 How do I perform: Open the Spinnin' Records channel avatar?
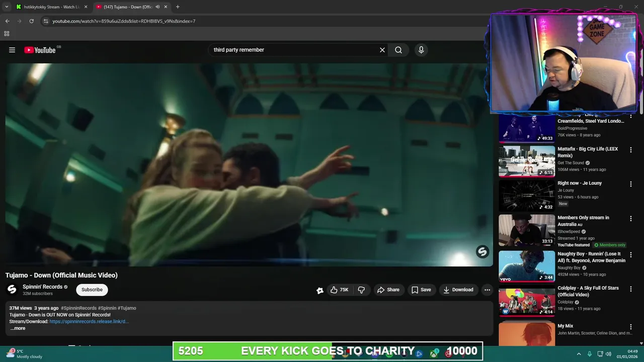[12, 290]
